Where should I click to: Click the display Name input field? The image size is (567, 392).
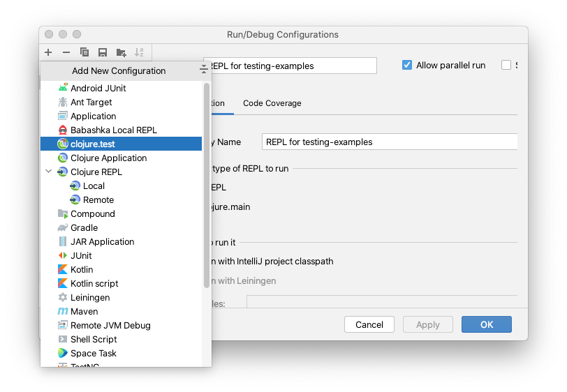tap(390, 142)
